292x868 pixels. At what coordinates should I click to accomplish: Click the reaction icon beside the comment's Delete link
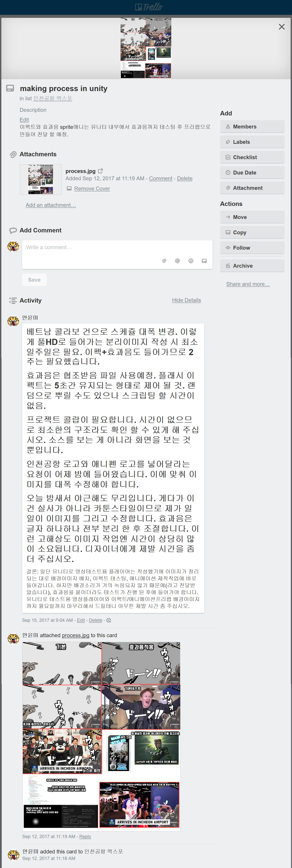[x=109, y=620]
